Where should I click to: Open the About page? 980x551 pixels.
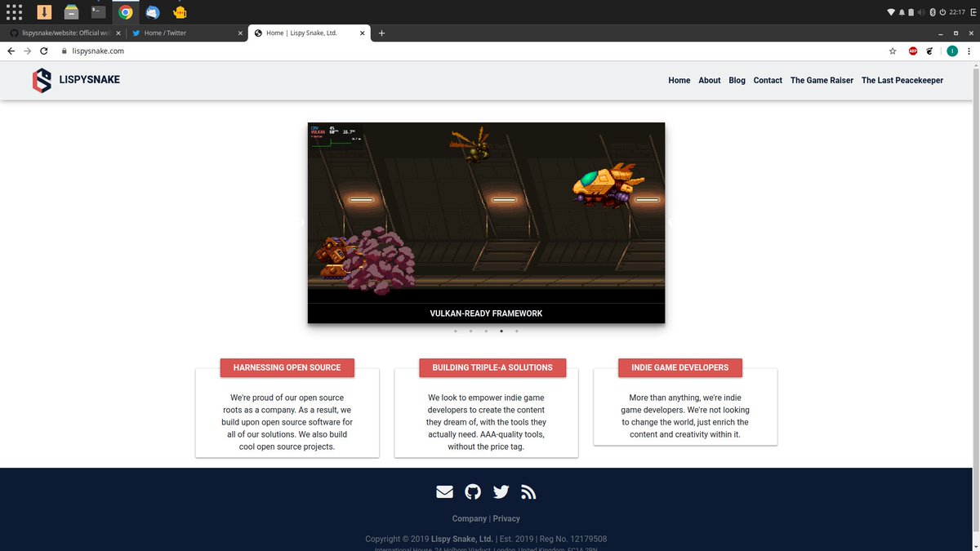[x=710, y=80]
